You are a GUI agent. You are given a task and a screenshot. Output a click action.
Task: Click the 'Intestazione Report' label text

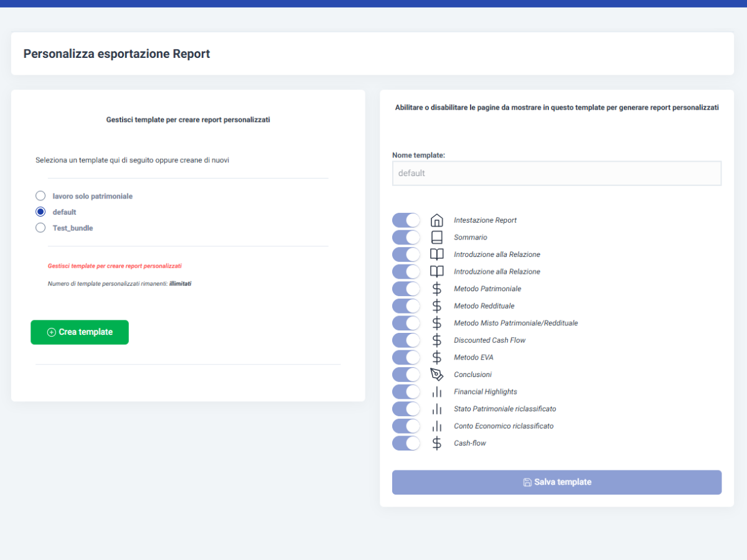tap(485, 220)
